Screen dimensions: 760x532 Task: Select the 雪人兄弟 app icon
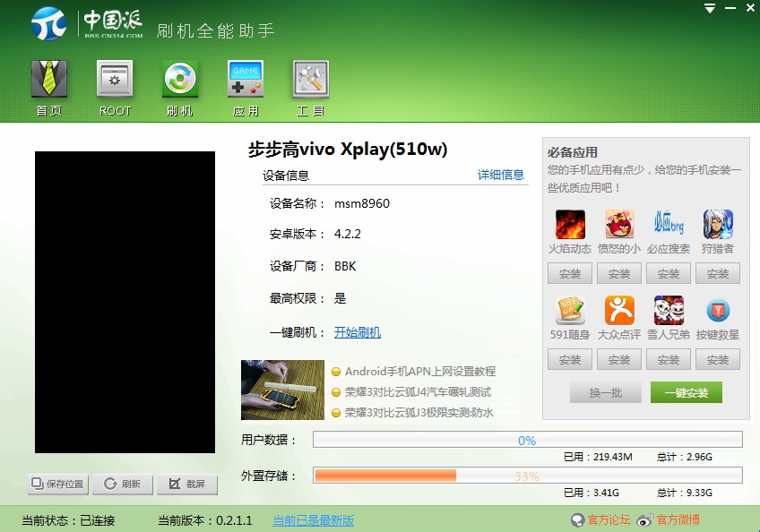pos(669,310)
